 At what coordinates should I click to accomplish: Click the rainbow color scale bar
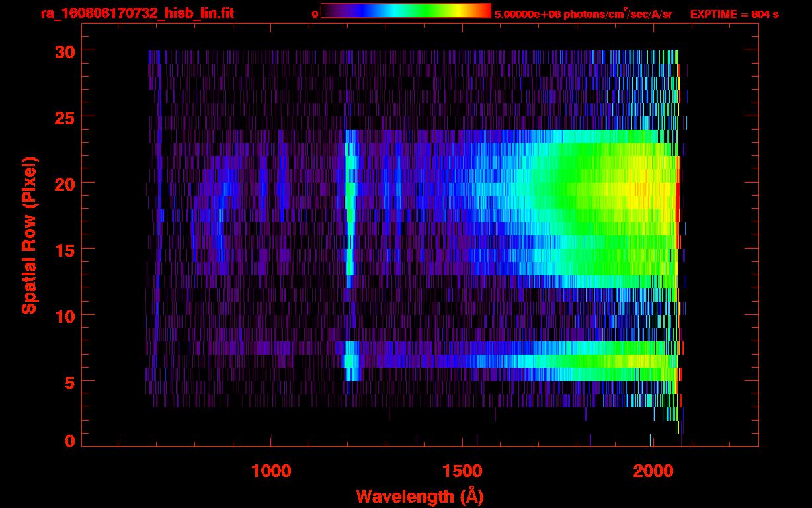coord(406,11)
